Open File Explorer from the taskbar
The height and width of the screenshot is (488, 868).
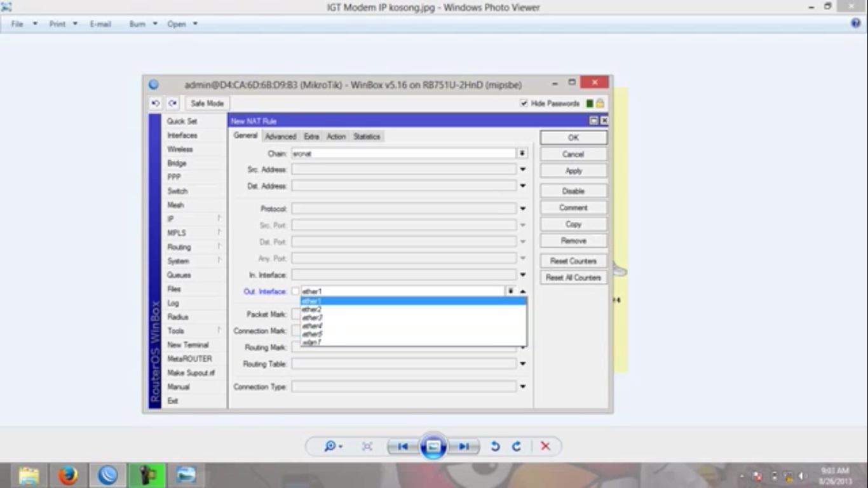[x=29, y=475]
